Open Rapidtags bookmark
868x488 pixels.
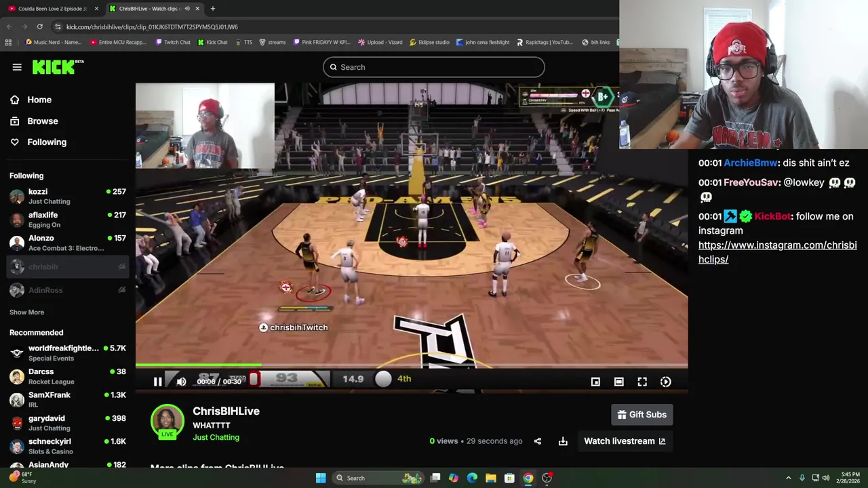(545, 42)
